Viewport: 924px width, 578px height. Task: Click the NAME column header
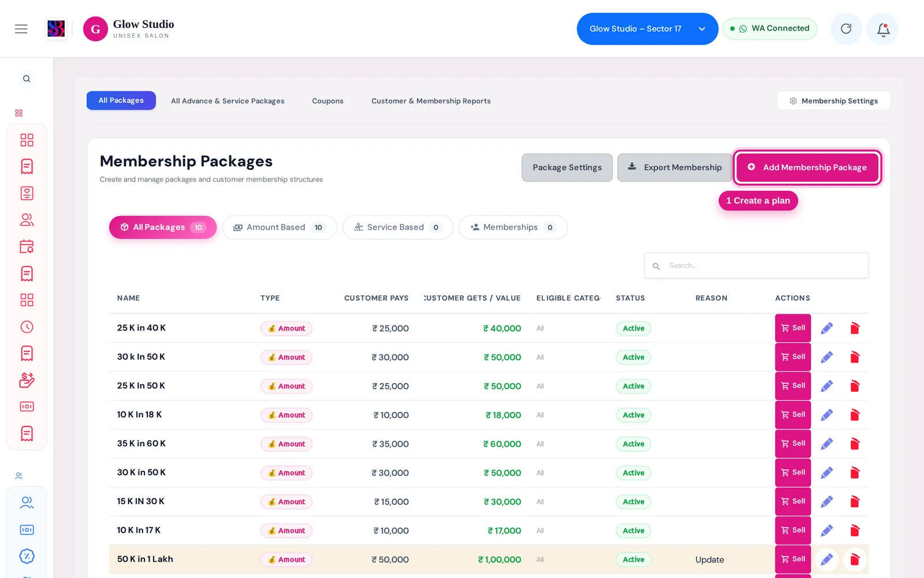(128, 298)
